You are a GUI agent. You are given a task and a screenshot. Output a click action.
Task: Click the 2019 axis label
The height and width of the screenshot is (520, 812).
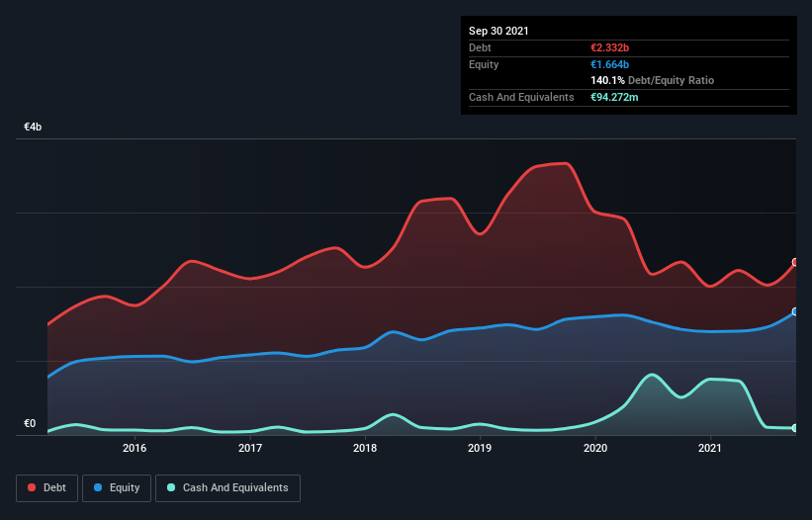click(480, 448)
